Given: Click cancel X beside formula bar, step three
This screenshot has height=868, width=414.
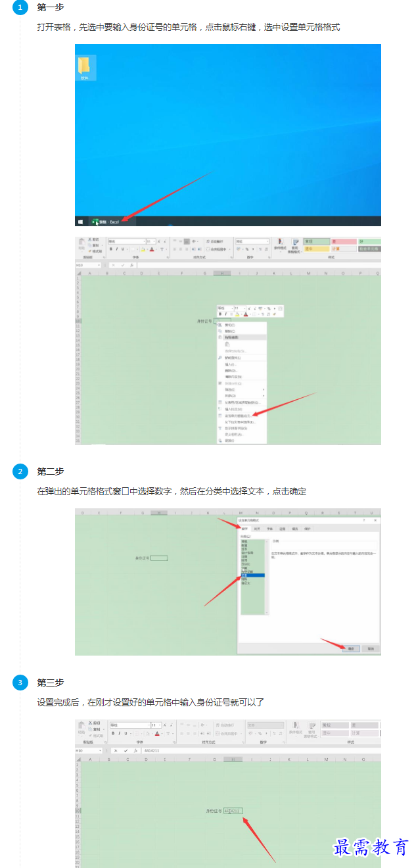Looking at the screenshot, I should click(x=116, y=750).
